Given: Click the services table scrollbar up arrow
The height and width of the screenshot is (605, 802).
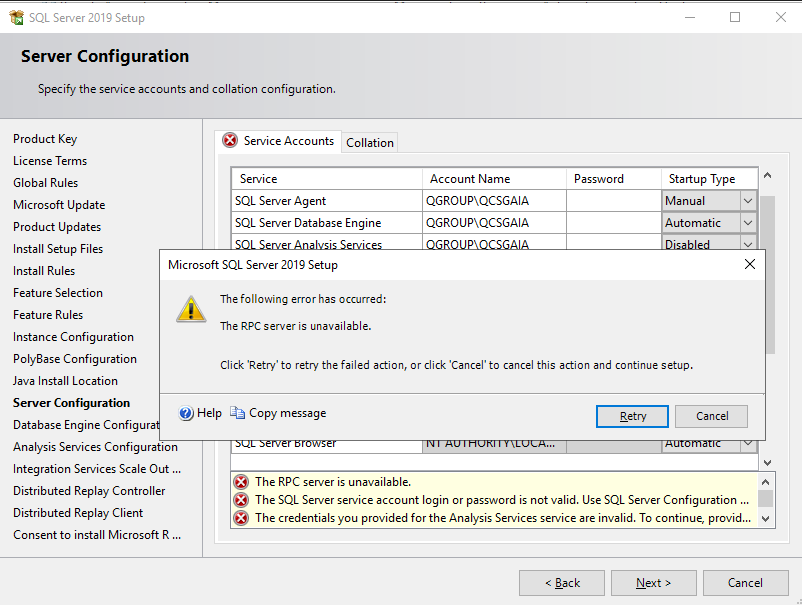Looking at the screenshot, I should (x=767, y=175).
